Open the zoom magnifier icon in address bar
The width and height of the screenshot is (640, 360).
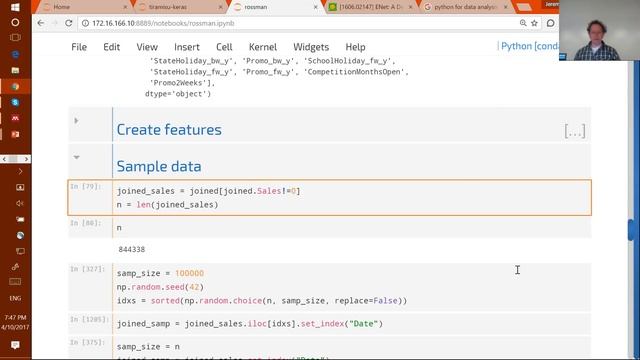coord(523,23)
